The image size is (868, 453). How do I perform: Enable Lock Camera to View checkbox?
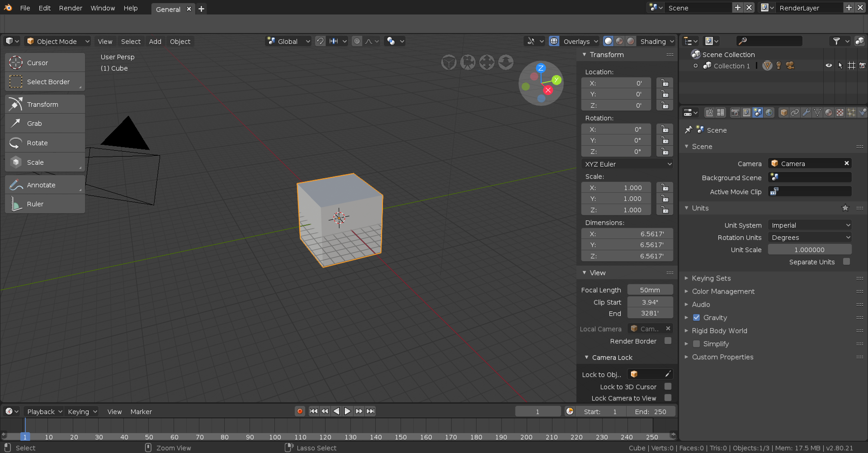(x=668, y=398)
